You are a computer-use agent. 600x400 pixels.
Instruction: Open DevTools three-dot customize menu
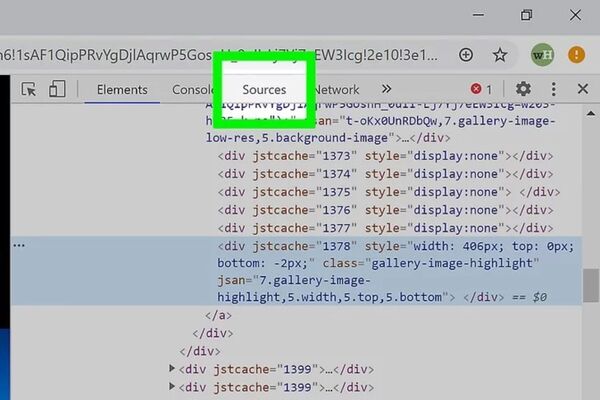(553, 90)
